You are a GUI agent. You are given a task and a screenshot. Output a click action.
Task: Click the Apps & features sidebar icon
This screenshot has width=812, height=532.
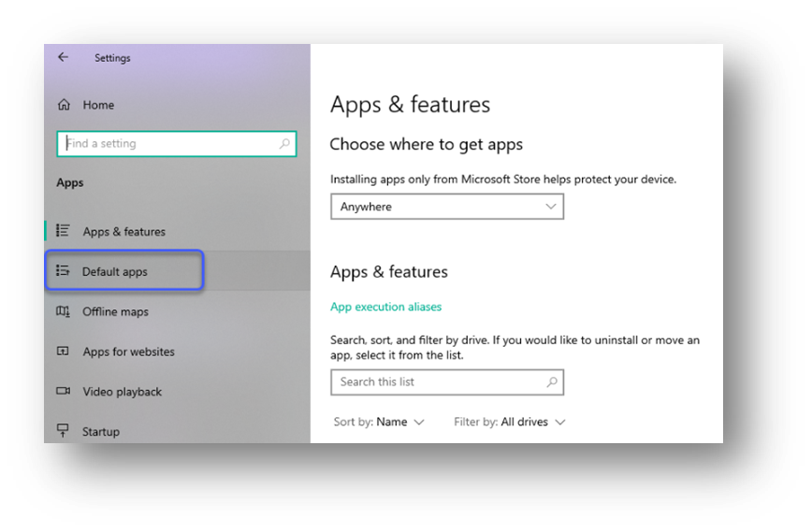[x=64, y=231]
